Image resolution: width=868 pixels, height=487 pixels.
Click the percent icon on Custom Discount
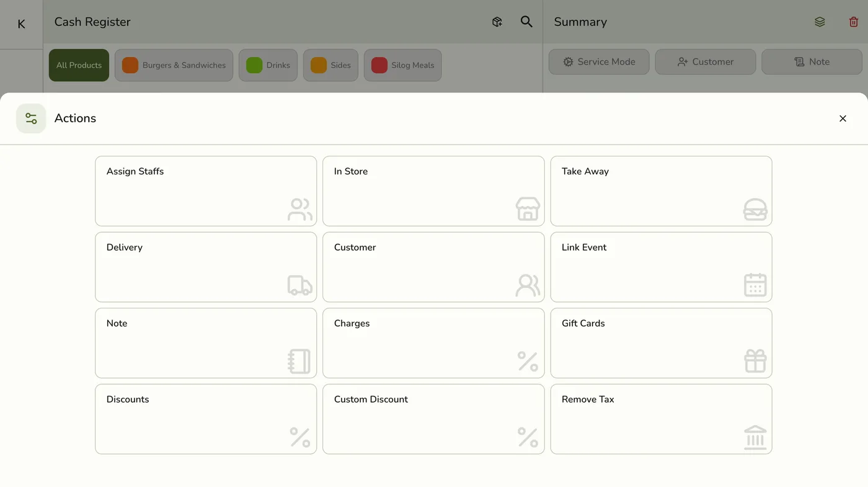point(528,437)
